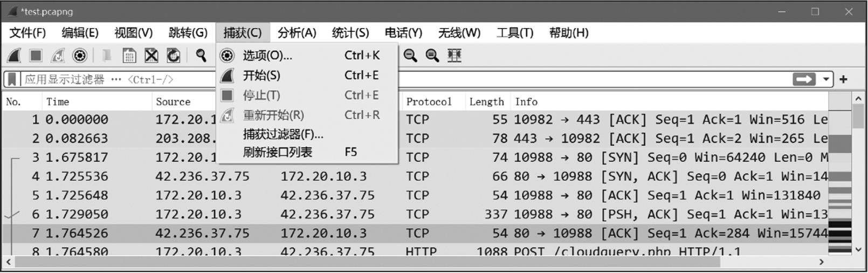Close the capture file via the X toolbar icon
The height and width of the screenshot is (273, 868).
[151, 56]
